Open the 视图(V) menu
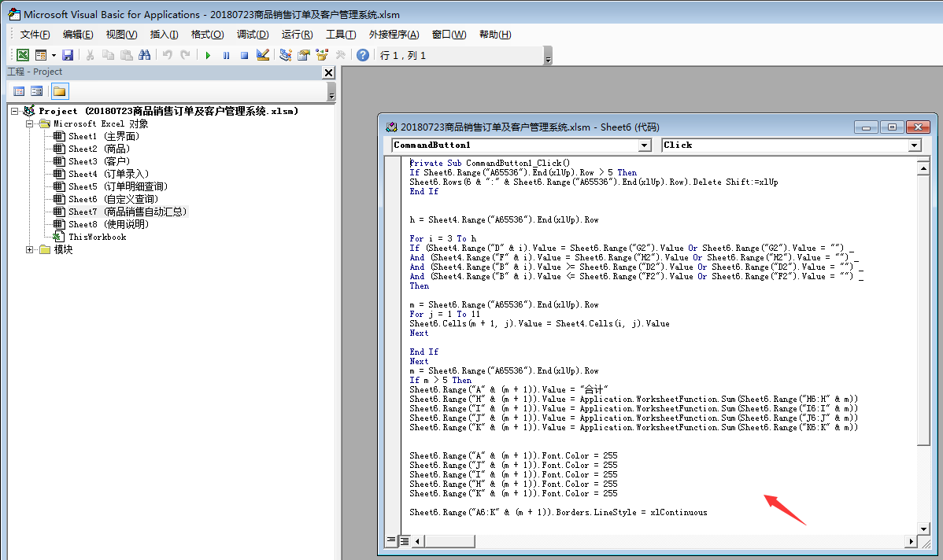Viewport: 943px width, 560px height. pyautogui.click(x=121, y=35)
